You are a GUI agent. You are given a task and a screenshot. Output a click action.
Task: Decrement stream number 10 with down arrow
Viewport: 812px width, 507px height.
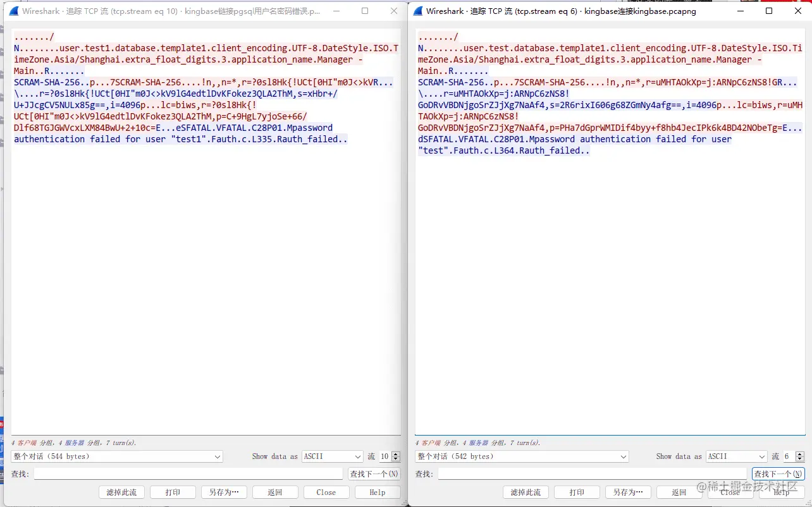tap(396, 459)
